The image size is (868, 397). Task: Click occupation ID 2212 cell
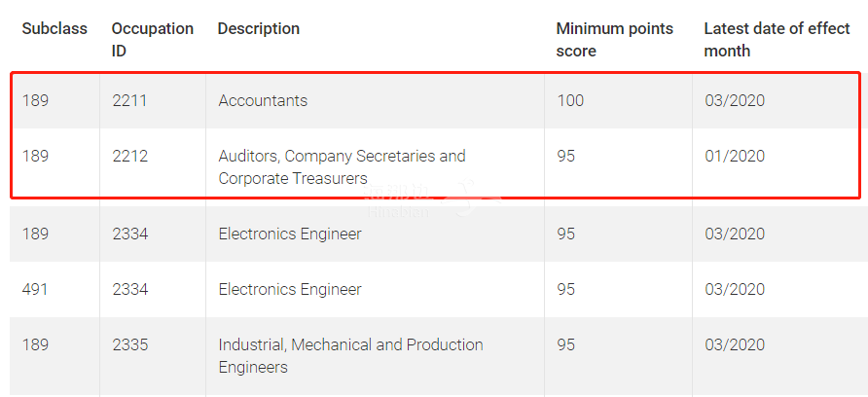[129, 156]
